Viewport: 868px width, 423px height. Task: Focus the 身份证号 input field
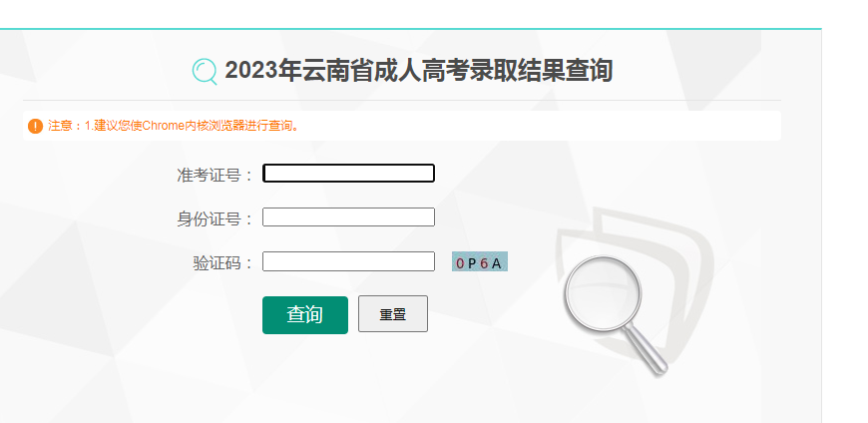[x=348, y=217]
